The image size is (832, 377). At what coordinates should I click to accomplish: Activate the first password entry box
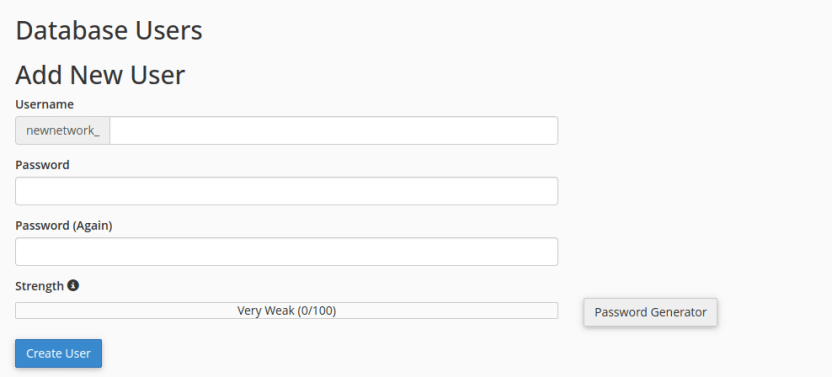pyautogui.click(x=287, y=191)
